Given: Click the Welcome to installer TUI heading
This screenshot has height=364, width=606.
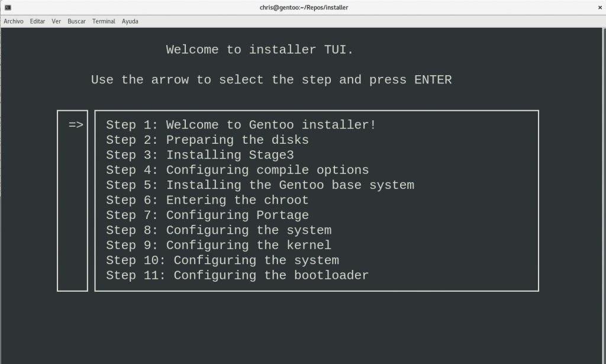Looking at the screenshot, I should click(259, 50).
